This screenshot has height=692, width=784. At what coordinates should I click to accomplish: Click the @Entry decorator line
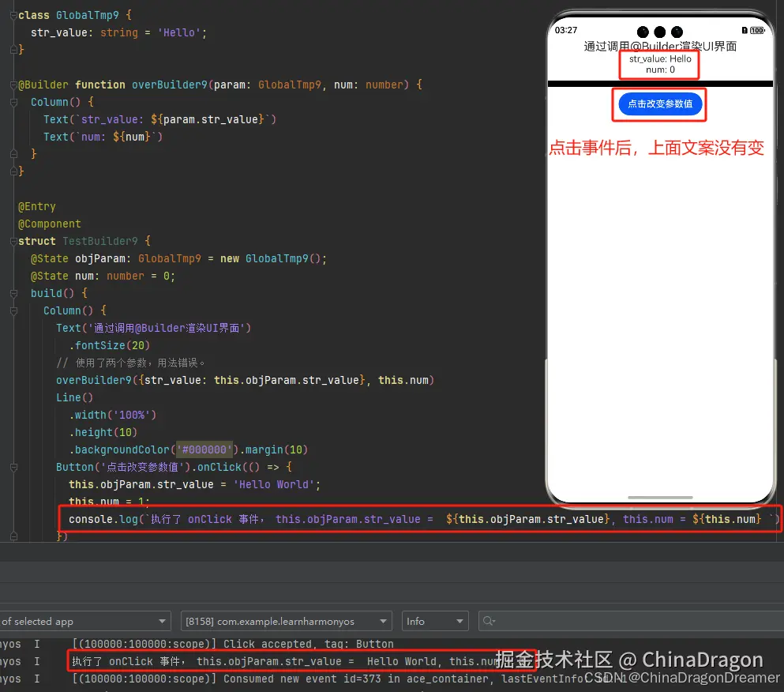(x=37, y=207)
